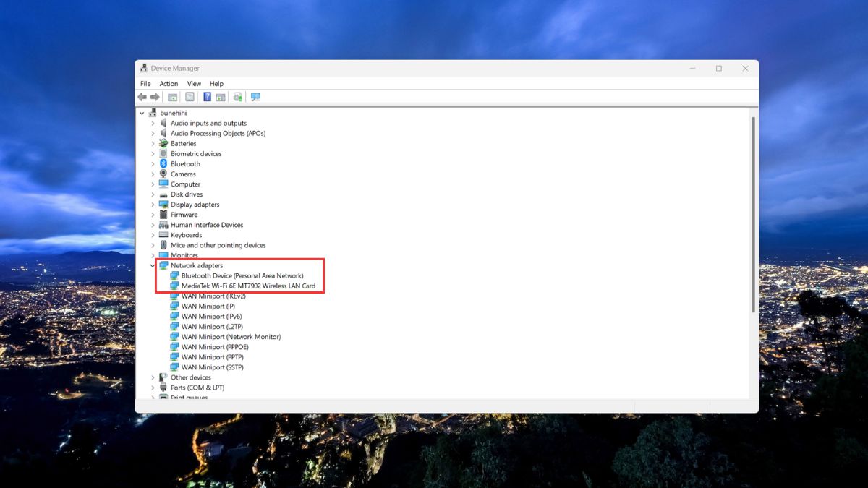Click the battery icon next to Batteries
Viewport: 868px width, 488px height.
pyautogui.click(x=163, y=144)
